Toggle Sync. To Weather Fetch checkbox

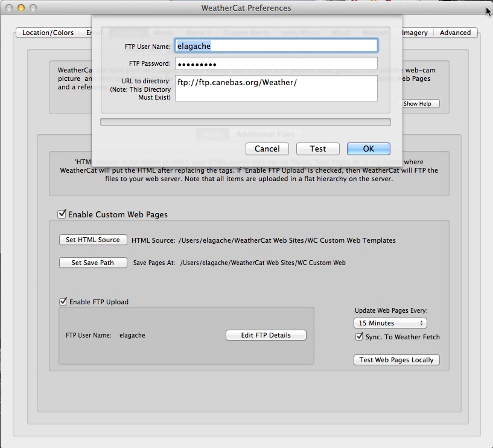pos(359,337)
